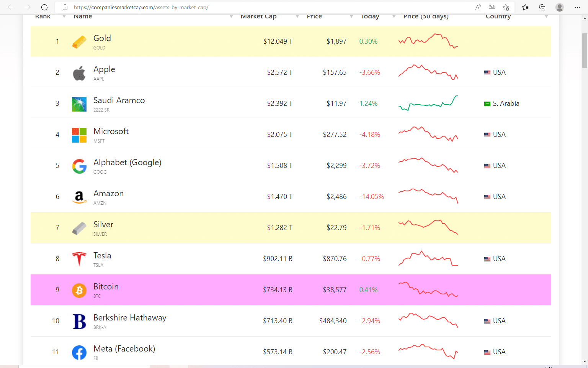Sort by the Market Cap column arrow
Image resolution: width=588 pixels, height=368 pixels.
[x=297, y=16]
